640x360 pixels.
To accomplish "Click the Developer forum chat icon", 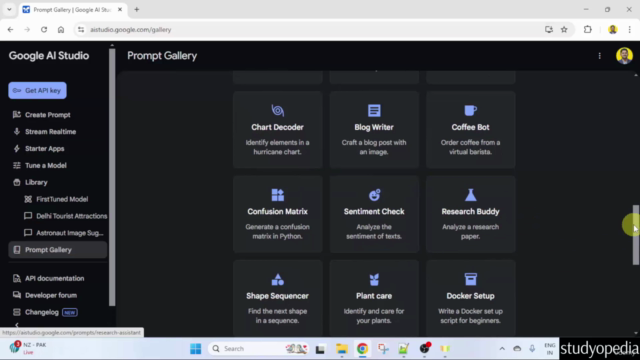I will (x=17, y=295).
